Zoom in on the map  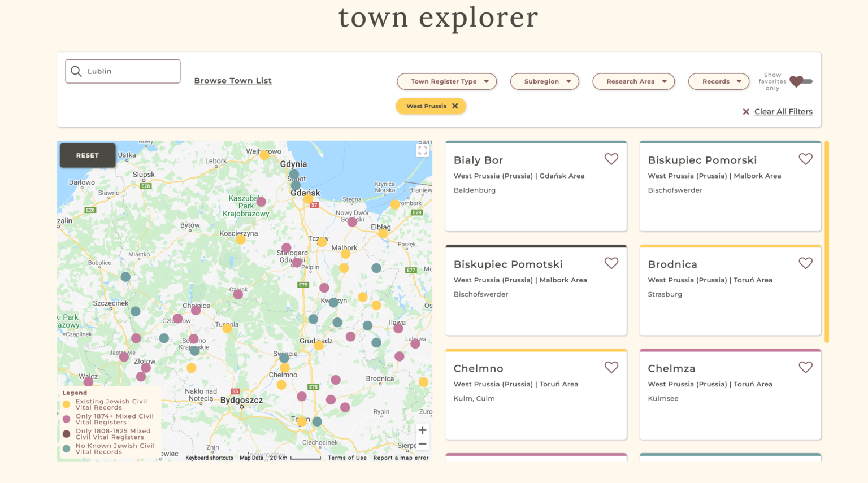coord(422,430)
